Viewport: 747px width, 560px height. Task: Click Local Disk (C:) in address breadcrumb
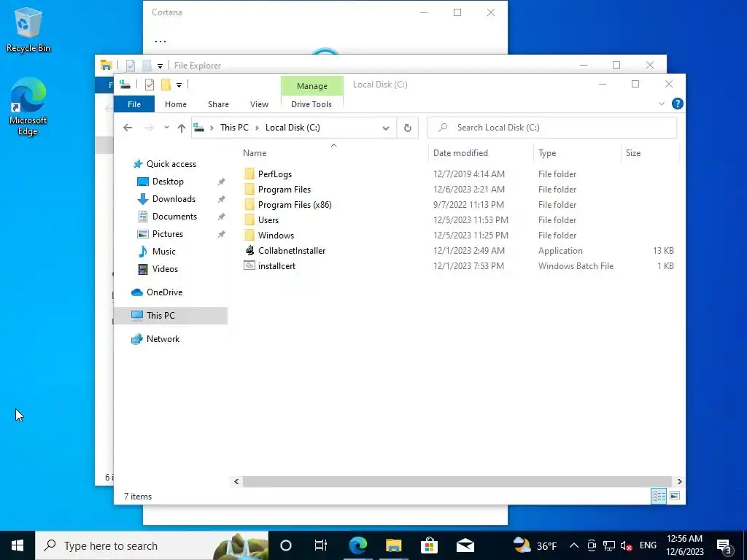pos(293,128)
